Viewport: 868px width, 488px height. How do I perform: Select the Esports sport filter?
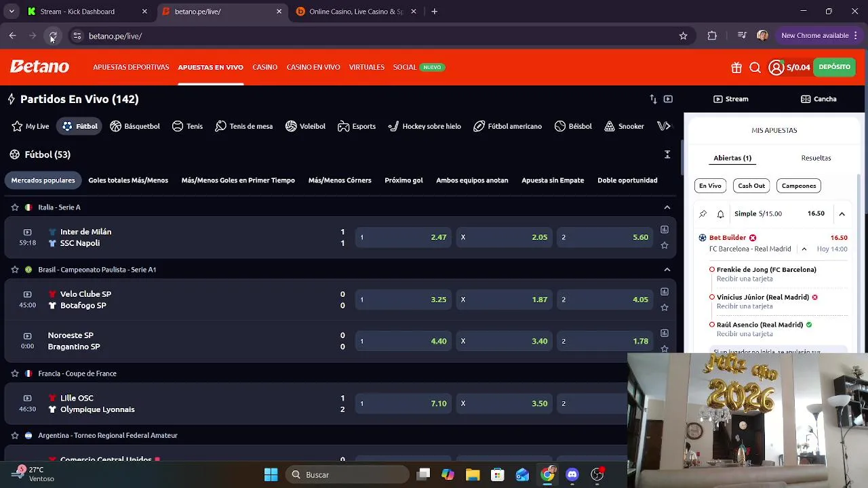pos(357,126)
